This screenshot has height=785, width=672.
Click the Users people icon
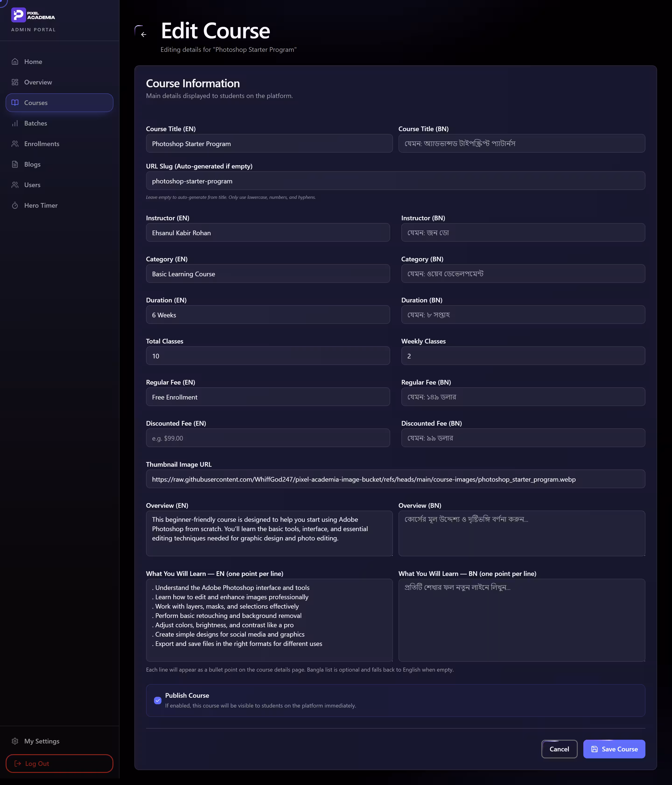(x=15, y=185)
